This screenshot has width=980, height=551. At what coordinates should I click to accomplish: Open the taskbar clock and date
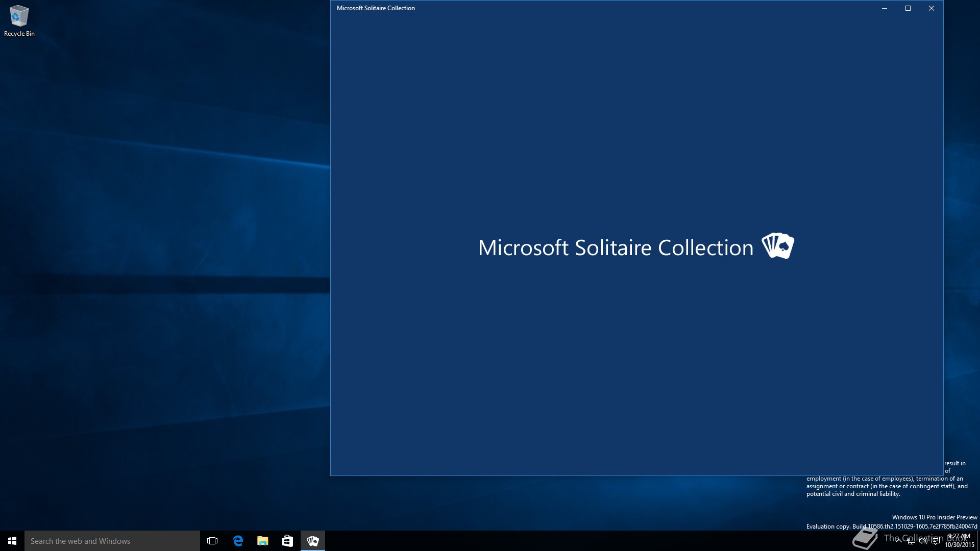(959, 541)
